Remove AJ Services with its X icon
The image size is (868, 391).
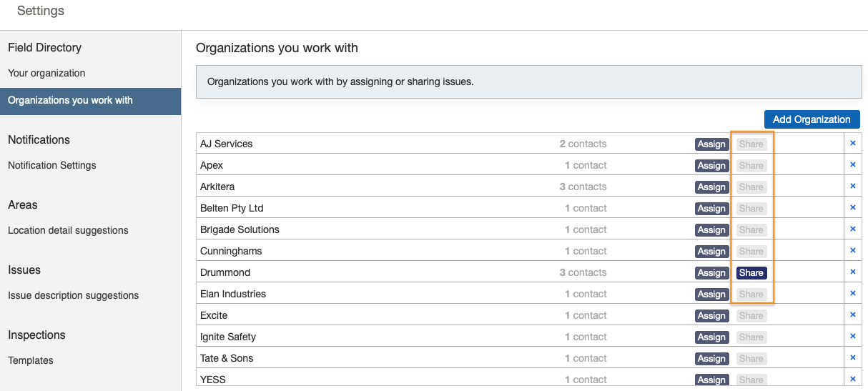[852, 143]
